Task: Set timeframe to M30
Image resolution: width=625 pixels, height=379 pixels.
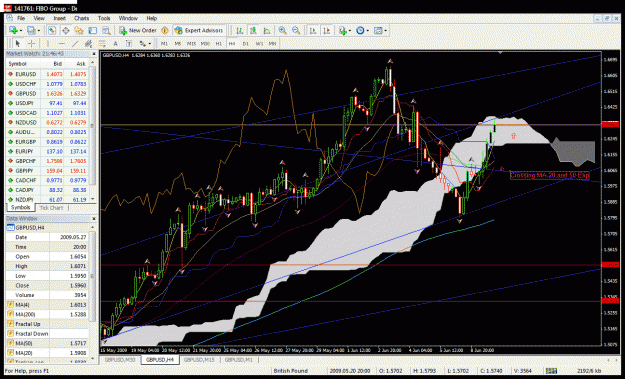Action: [205, 43]
